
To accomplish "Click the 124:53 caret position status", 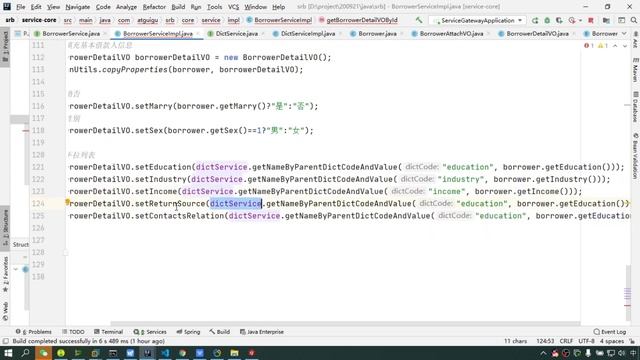I will pos(545,341).
